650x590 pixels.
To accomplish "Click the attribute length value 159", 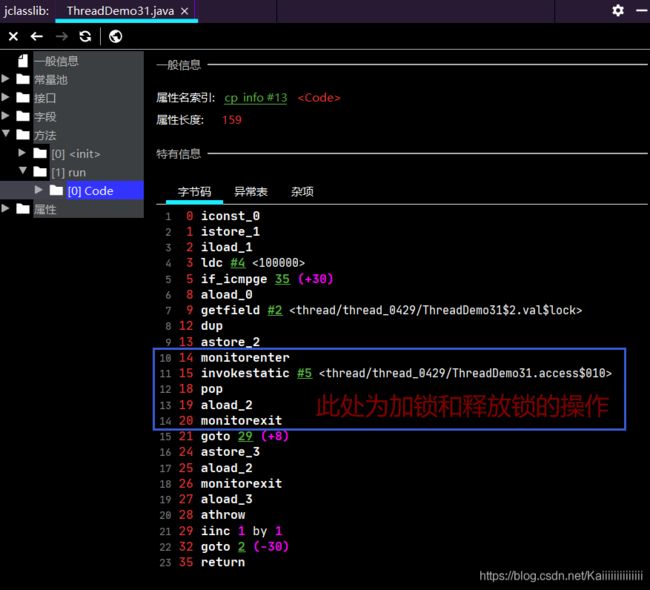I will pyautogui.click(x=231, y=120).
